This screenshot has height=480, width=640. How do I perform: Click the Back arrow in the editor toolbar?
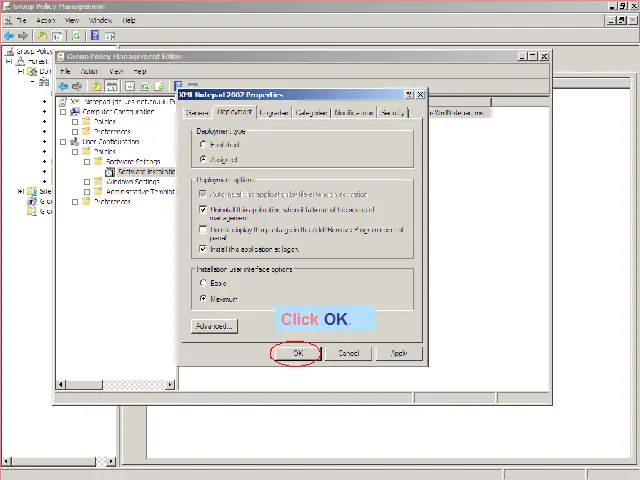pyautogui.click(x=63, y=87)
